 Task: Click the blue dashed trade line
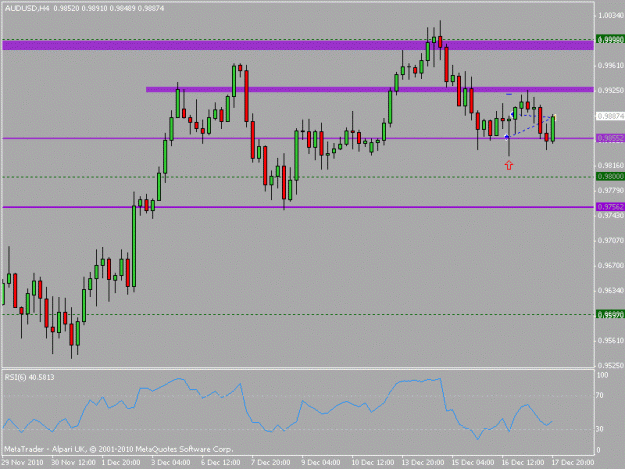530,126
